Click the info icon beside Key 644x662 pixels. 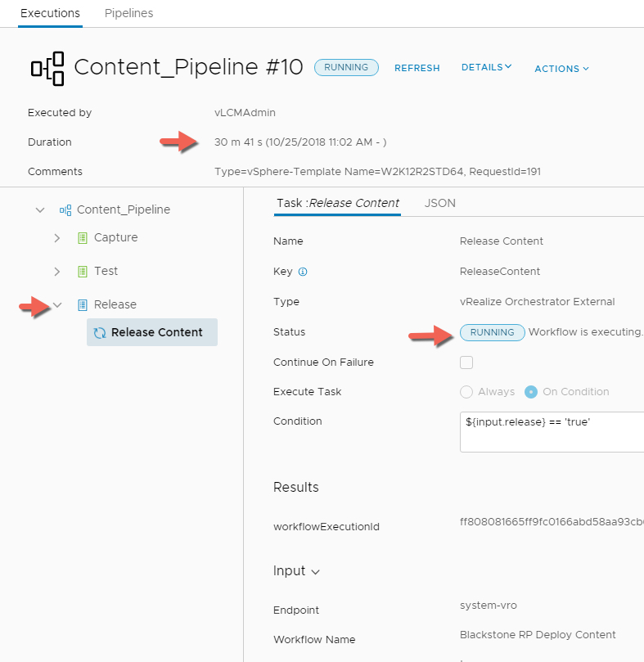[303, 272]
